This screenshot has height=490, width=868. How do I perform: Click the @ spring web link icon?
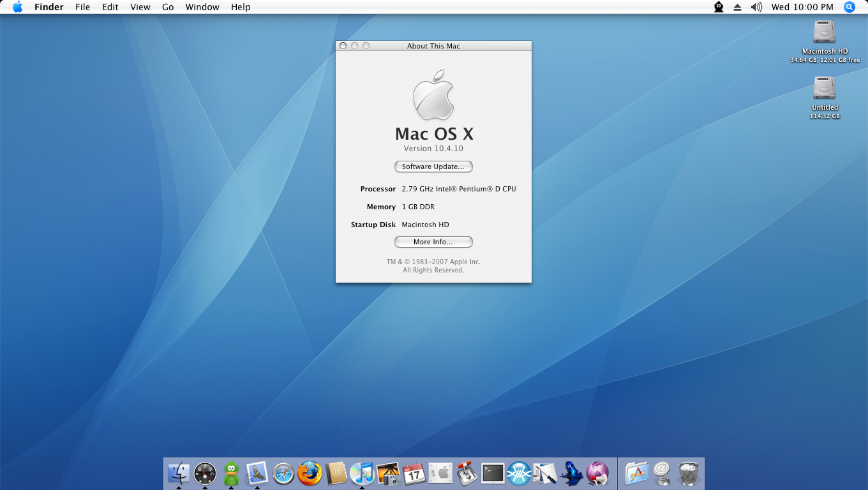(x=662, y=473)
